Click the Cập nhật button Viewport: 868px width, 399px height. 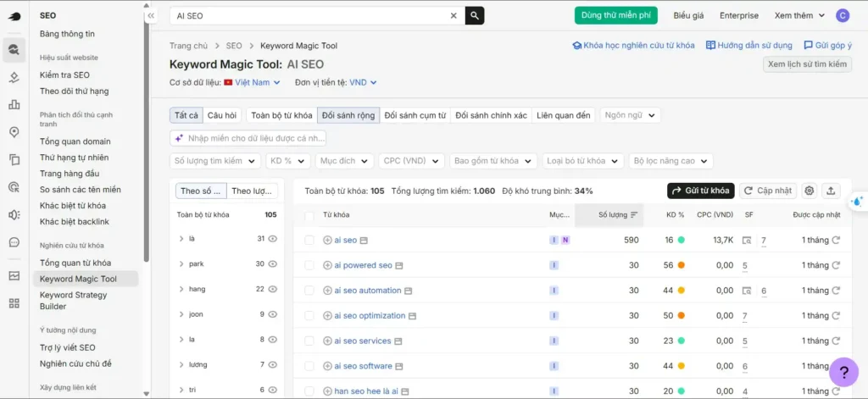[768, 191]
